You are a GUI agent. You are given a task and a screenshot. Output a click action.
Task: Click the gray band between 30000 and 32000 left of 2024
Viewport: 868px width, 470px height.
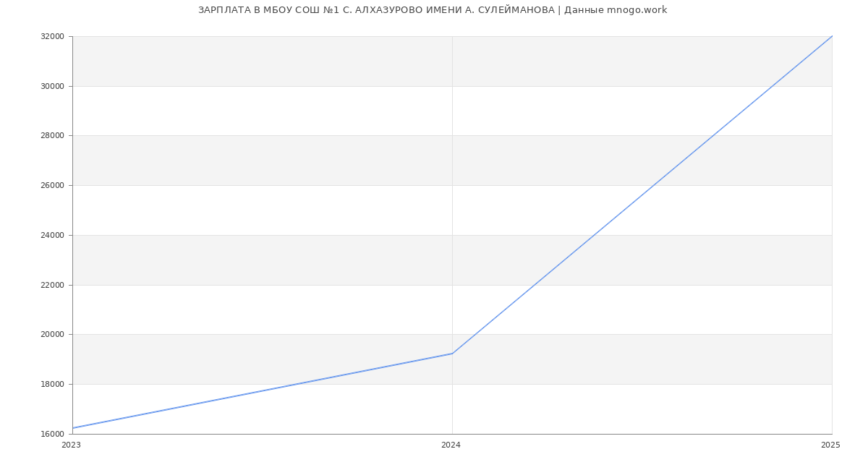point(260,61)
